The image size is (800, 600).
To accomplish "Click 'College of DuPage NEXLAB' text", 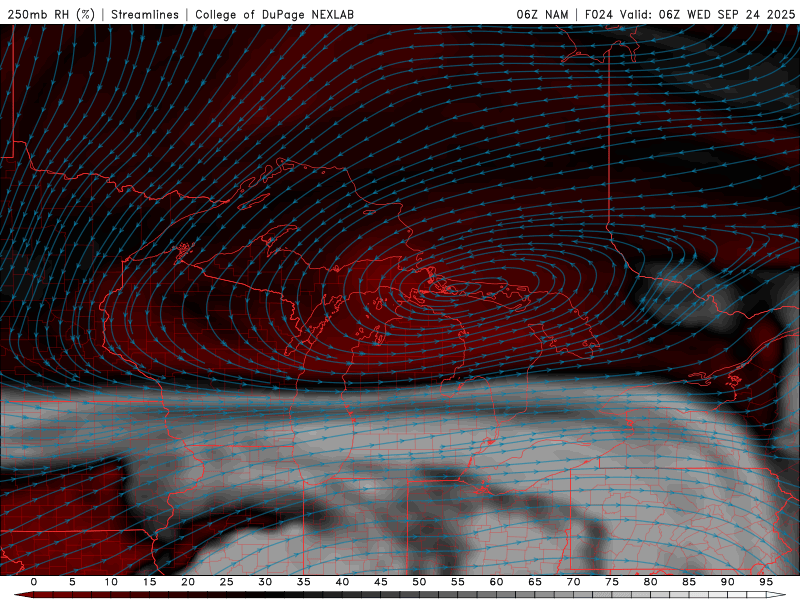I will pyautogui.click(x=274, y=14).
